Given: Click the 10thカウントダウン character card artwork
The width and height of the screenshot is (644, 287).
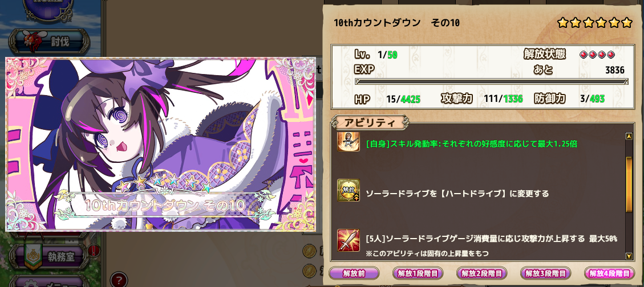Looking at the screenshot, I should tap(160, 144).
